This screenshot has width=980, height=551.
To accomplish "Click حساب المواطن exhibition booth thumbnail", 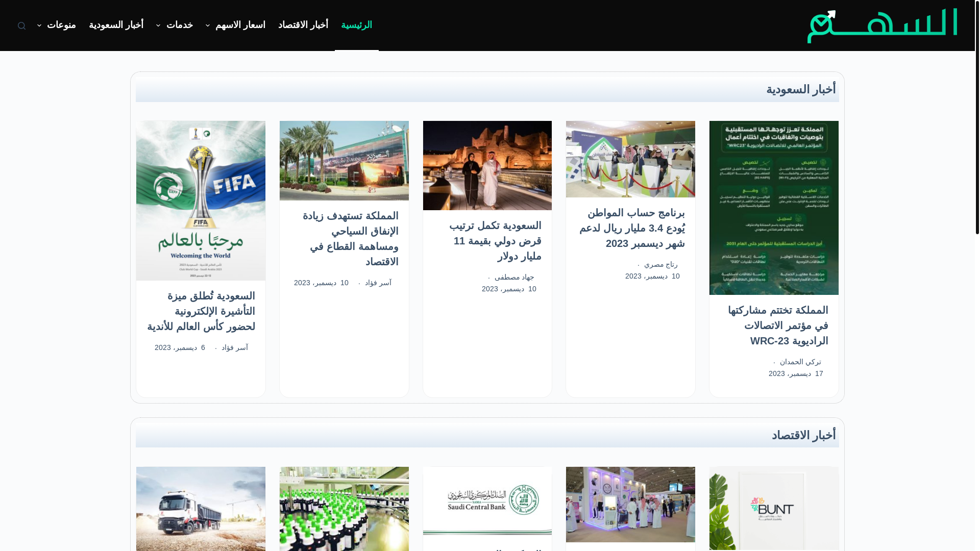I will 630,159.
